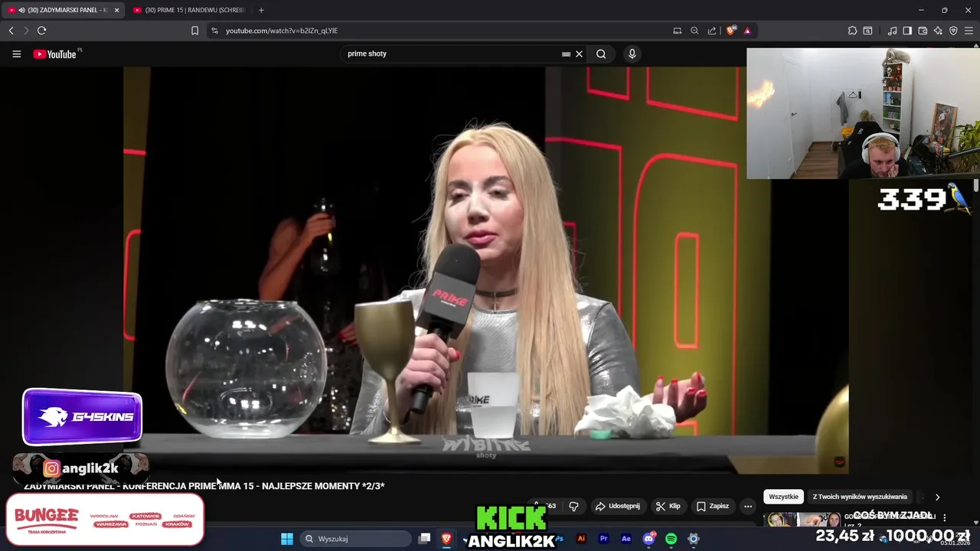The height and width of the screenshot is (551, 980).
Task: Open Discord from taskbar
Action: (x=648, y=539)
